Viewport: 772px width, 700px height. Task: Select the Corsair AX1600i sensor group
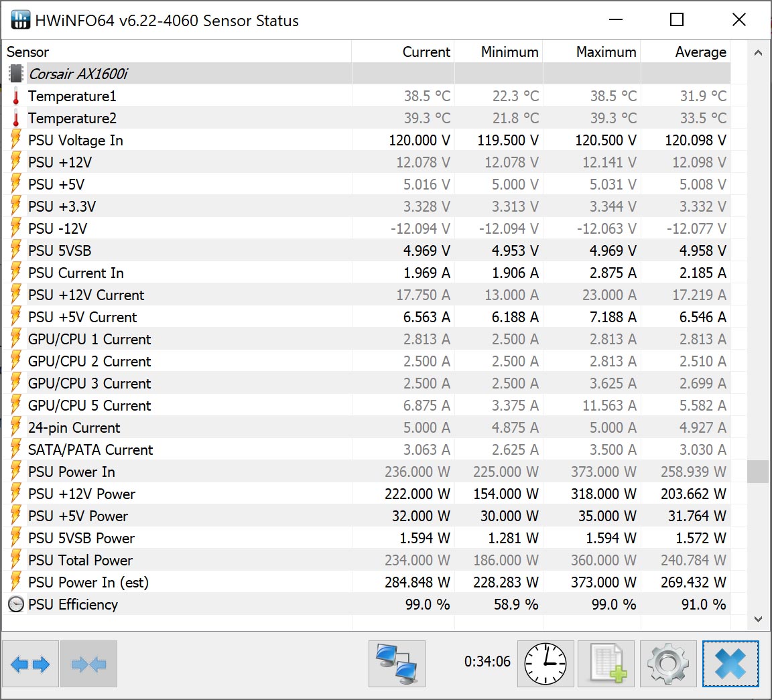pos(78,74)
